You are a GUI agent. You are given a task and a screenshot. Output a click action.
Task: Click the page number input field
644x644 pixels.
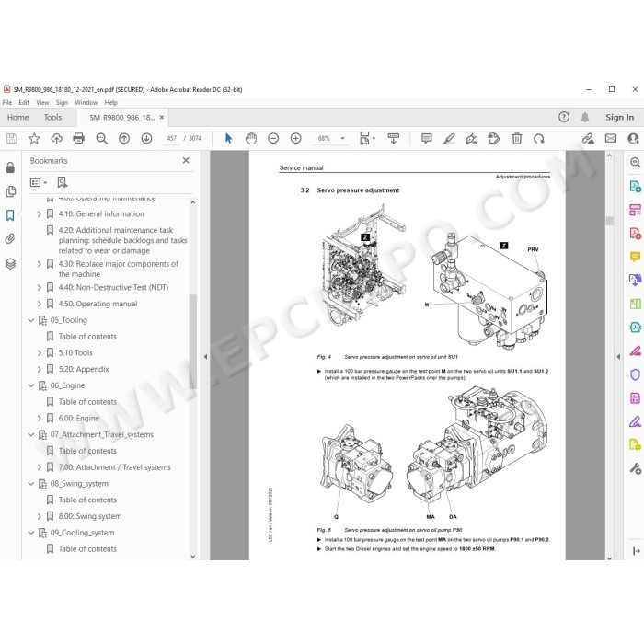[171, 138]
